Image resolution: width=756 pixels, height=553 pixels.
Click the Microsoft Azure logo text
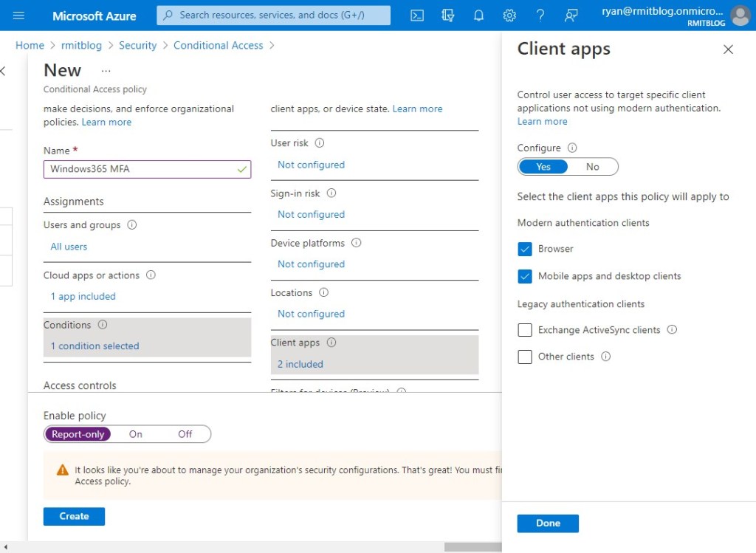click(x=94, y=16)
